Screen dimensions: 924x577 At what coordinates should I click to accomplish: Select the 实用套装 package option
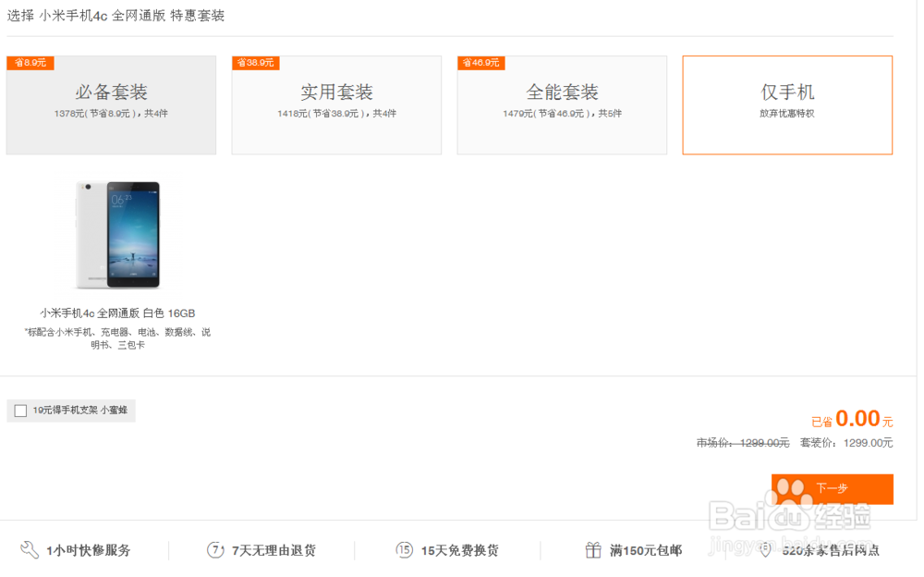[336, 104]
